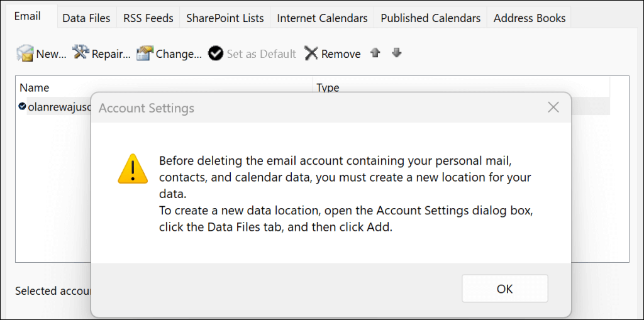The image size is (644, 320).
Task: Sort accounts by the Name column header
Action: point(35,87)
